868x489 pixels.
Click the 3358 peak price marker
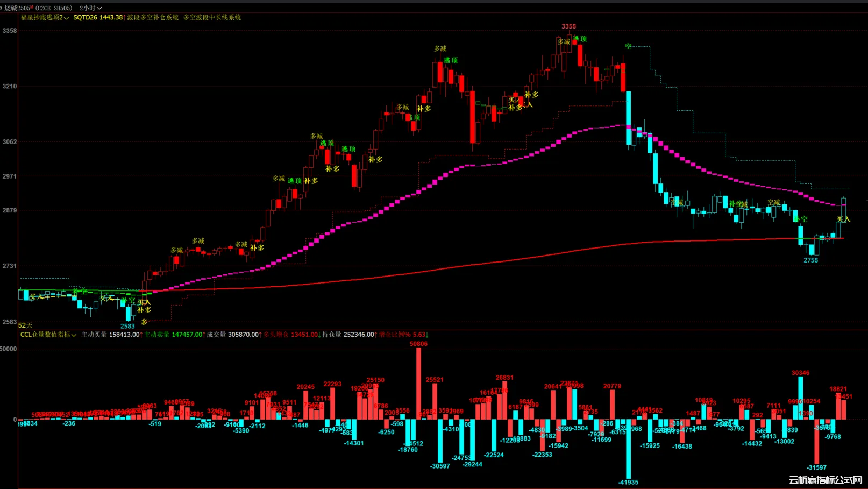coord(568,26)
